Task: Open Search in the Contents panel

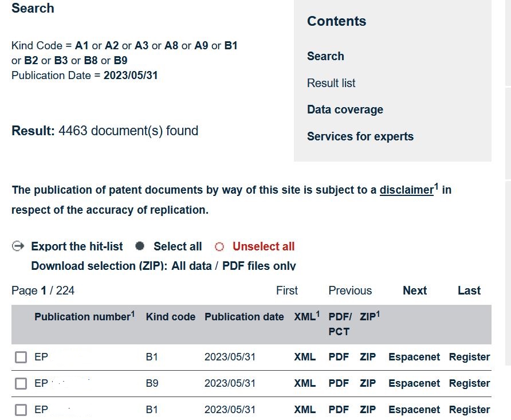Action: click(x=325, y=56)
